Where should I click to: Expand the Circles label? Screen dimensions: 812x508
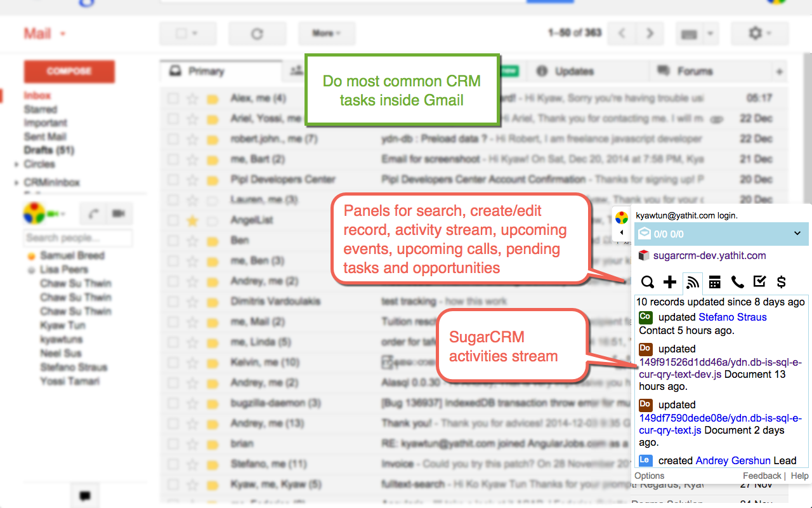16,164
